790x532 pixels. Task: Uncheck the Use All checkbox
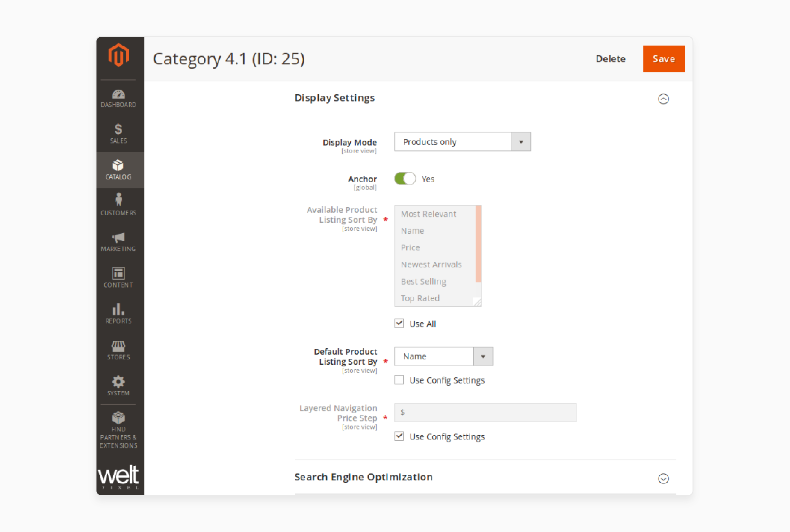[399, 323]
